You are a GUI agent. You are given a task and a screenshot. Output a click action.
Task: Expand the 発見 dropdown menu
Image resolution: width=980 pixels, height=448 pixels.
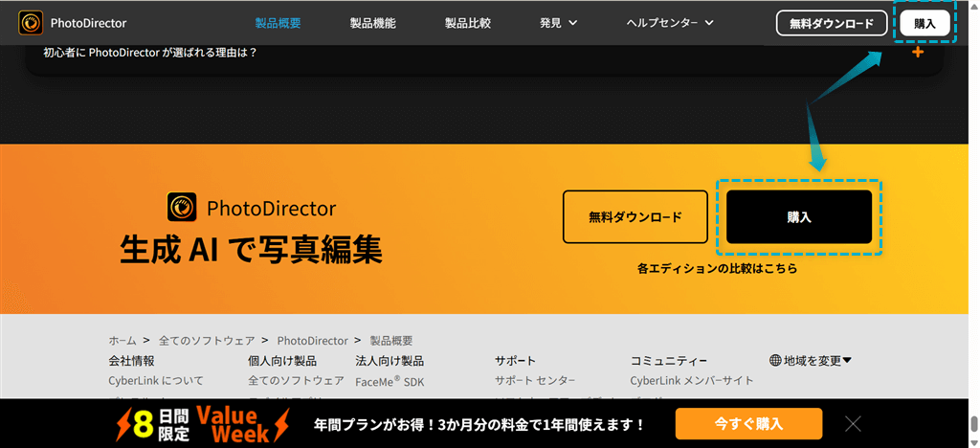(558, 24)
